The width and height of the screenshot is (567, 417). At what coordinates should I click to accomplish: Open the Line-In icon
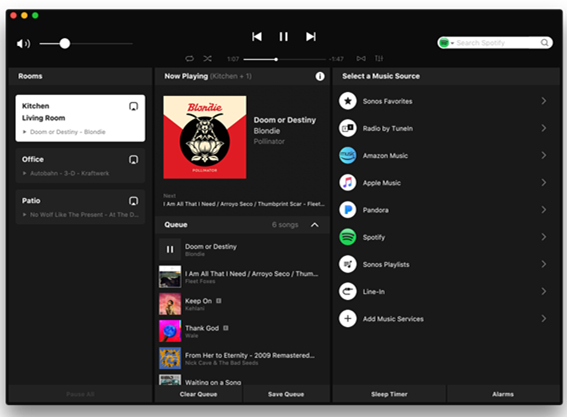tap(348, 292)
